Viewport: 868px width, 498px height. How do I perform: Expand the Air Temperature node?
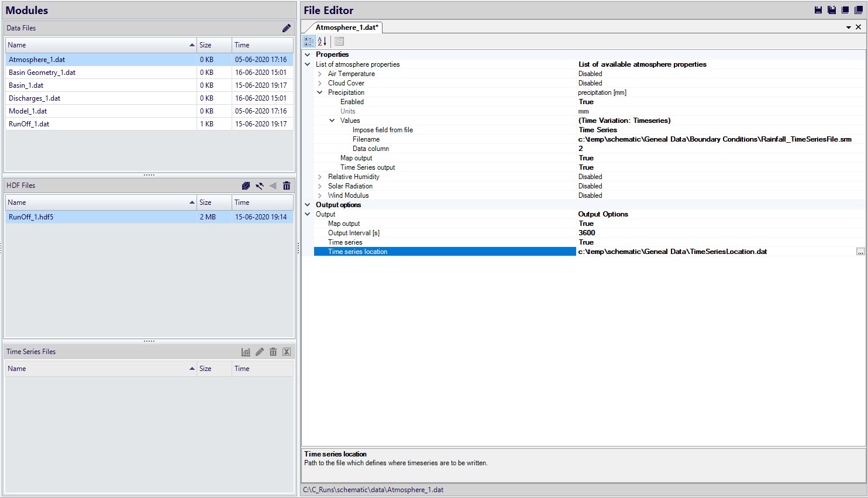(320, 74)
